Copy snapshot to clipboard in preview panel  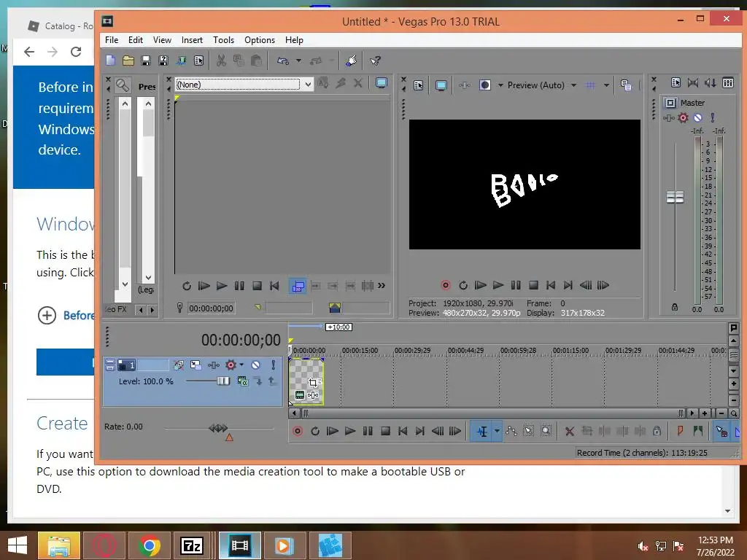tap(626, 85)
